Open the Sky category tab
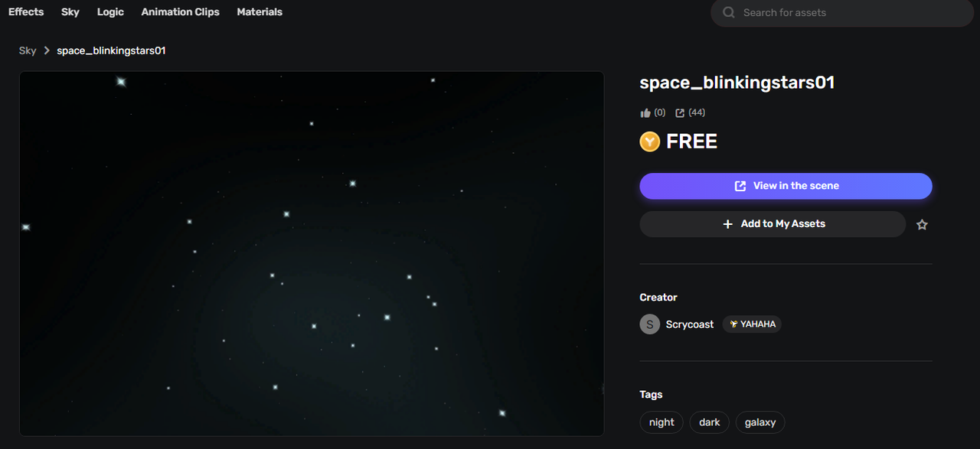This screenshot has height=449, width=980. pyautogui.click(x=70, y=12)
